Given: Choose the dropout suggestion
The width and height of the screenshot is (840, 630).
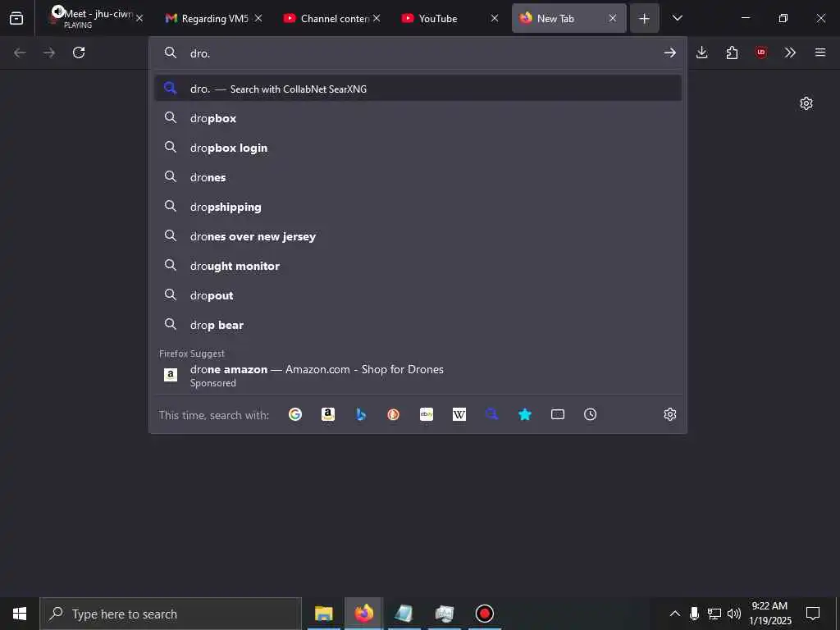Looking at the screenshot, I should [418, 294].
